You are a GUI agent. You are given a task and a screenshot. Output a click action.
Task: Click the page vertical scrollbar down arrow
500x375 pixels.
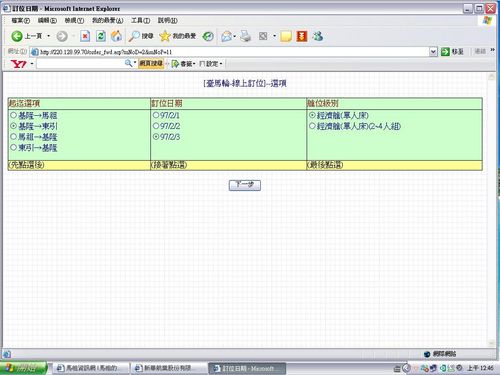tap(491, 343)
